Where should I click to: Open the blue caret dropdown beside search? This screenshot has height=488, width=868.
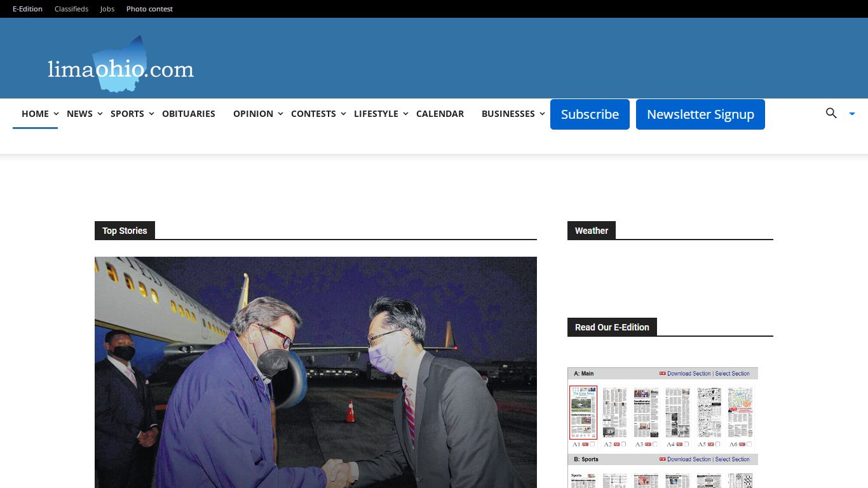tap(852, 114)
